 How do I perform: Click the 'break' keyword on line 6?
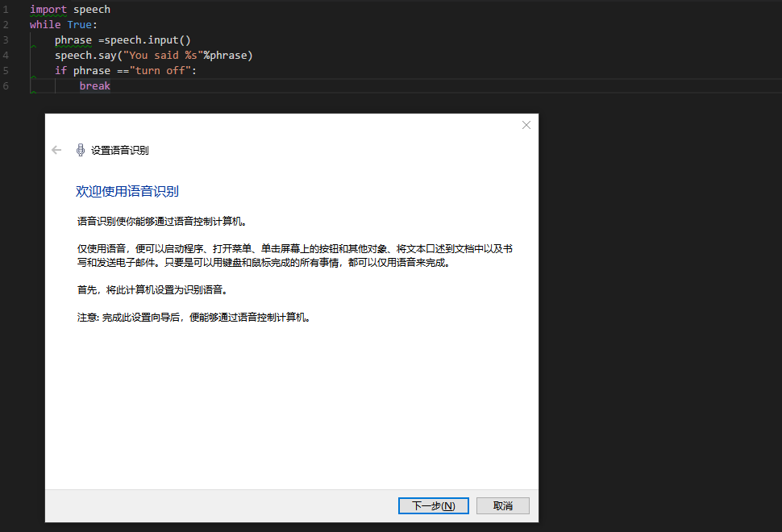95,85
